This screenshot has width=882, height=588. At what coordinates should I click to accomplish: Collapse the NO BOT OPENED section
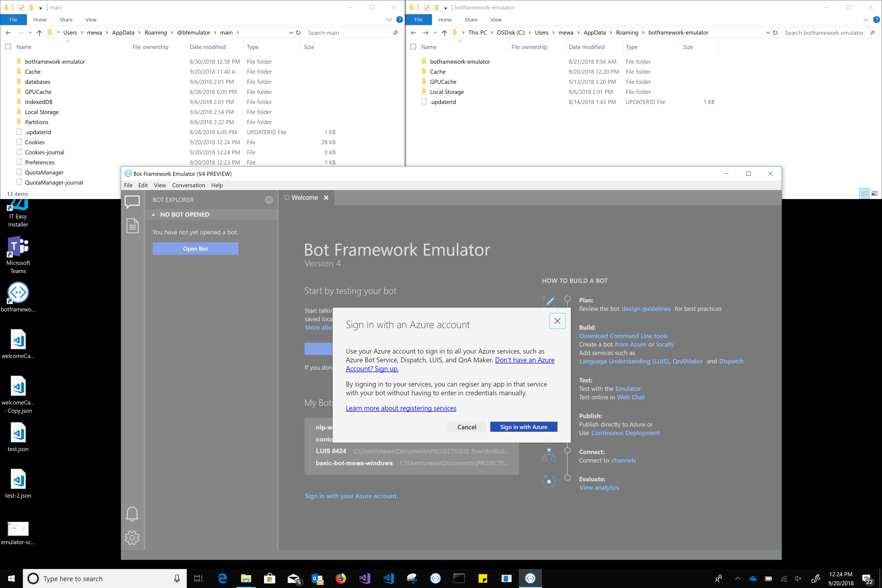[153, 214]
